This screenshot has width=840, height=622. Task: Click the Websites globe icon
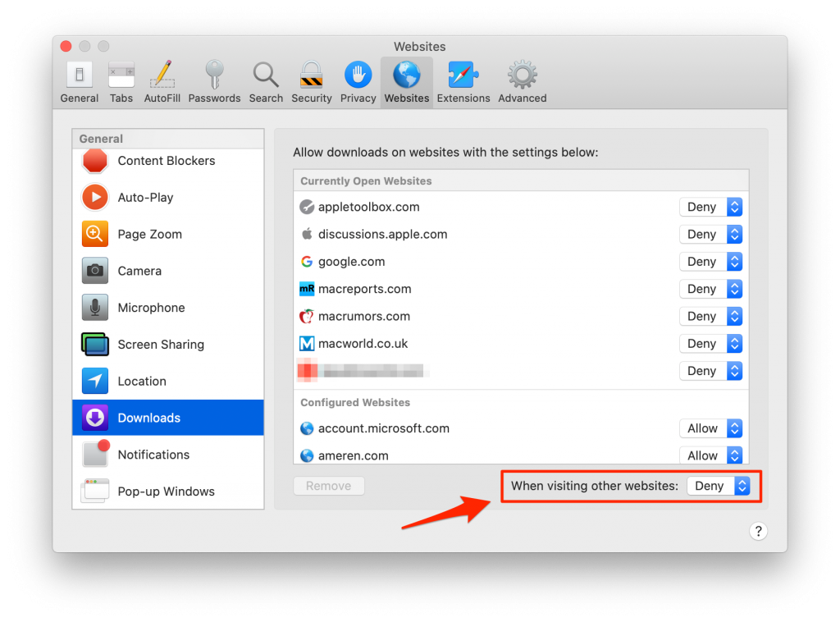tap(407, 75)
